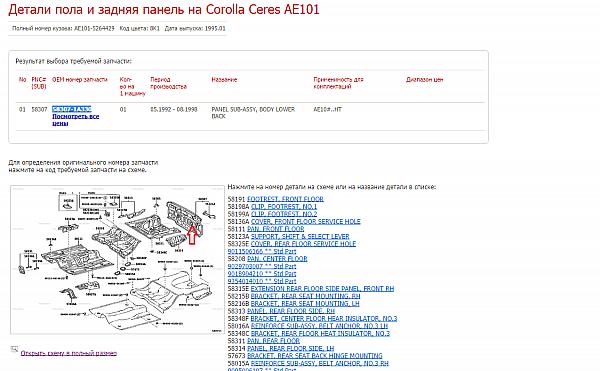Screen dimensions: 600x371
Task: Select REINFORCE SUB-ASSY, BELT ANCHOR, NO.3 LH
Action: click(x=319, y=326)
